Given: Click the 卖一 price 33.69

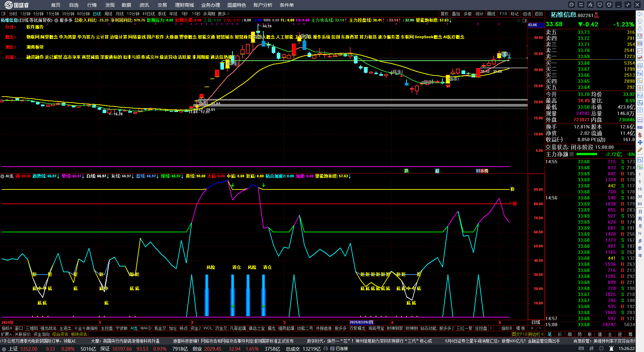Looking at the screenshot, I should [x=584, y=56].
